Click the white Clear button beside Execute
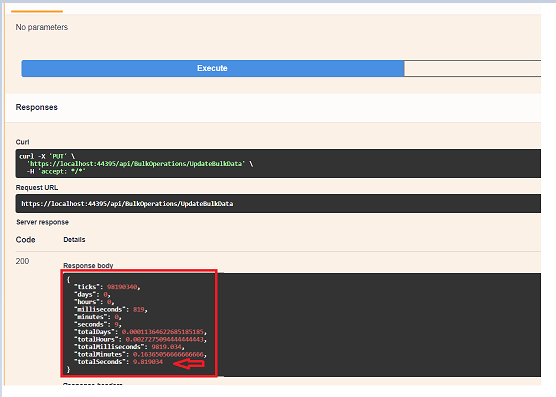The image size is (556, 397). [x=472, y=68]
